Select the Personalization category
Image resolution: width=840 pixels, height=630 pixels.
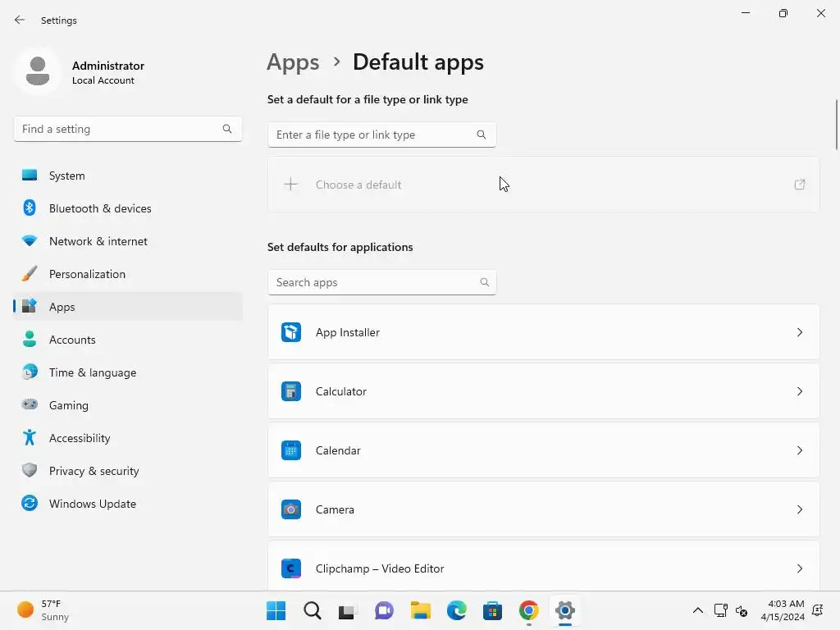(x=127, y=274)
